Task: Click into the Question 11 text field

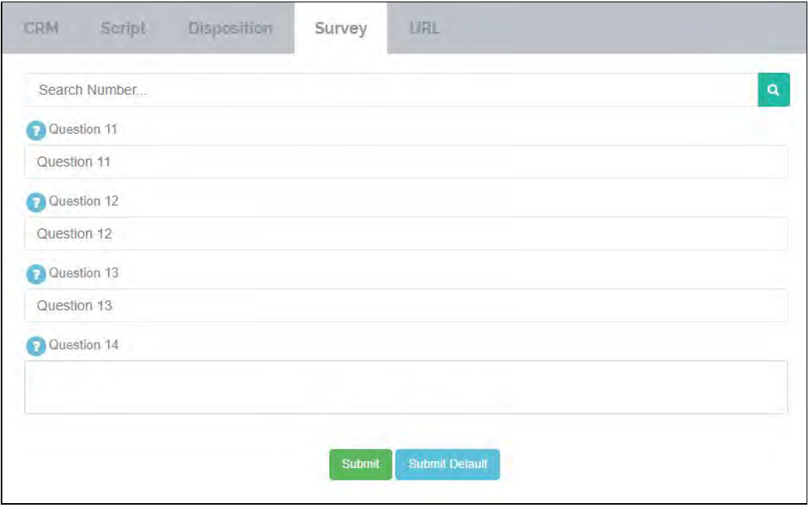Action: pyautogui.click(x=406, y=162)
